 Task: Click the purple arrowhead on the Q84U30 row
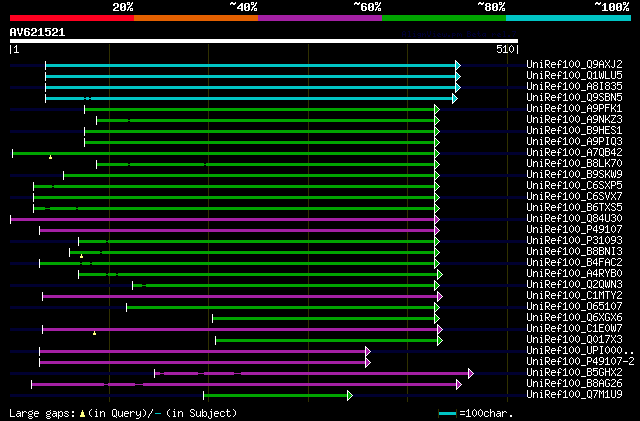pos(437,220)
